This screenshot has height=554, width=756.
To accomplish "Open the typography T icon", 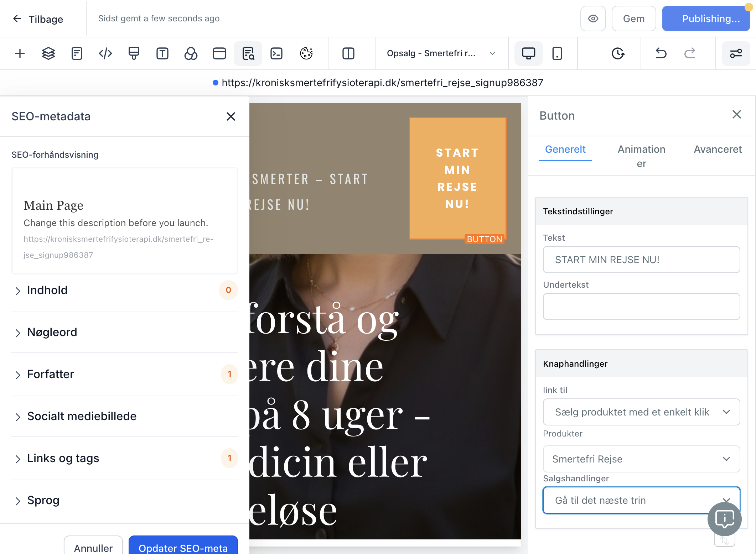I will [162, 53].
